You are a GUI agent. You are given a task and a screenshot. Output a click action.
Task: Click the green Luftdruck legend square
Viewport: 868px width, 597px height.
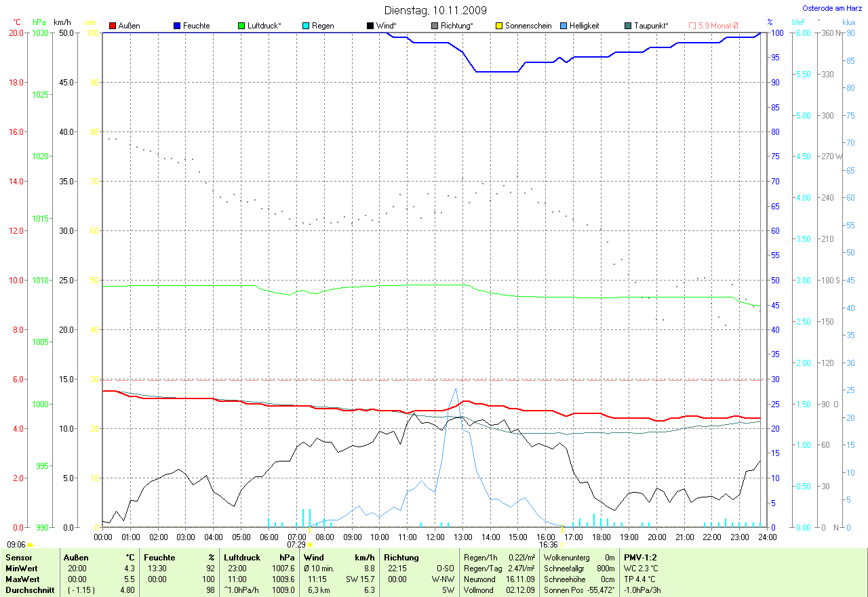(241, 26)
